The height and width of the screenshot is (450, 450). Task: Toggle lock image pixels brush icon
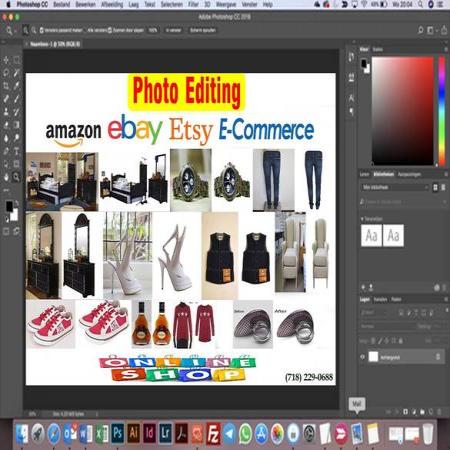point(380,341)
